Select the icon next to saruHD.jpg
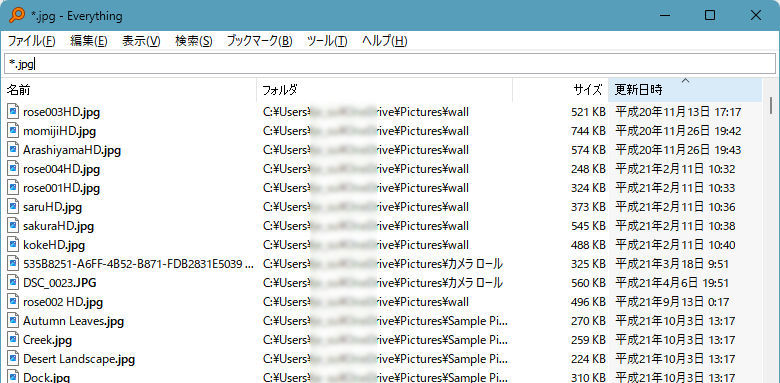 [12, 207]
